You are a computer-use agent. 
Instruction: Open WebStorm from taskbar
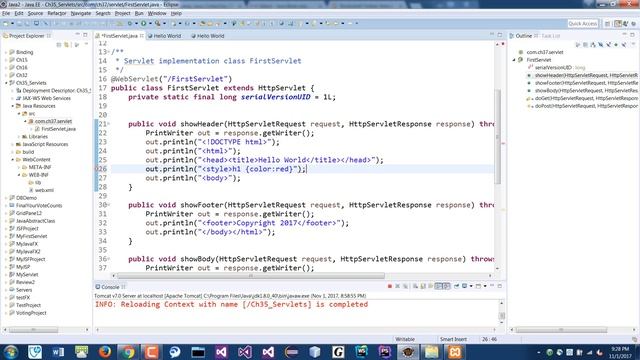(361, 352)
